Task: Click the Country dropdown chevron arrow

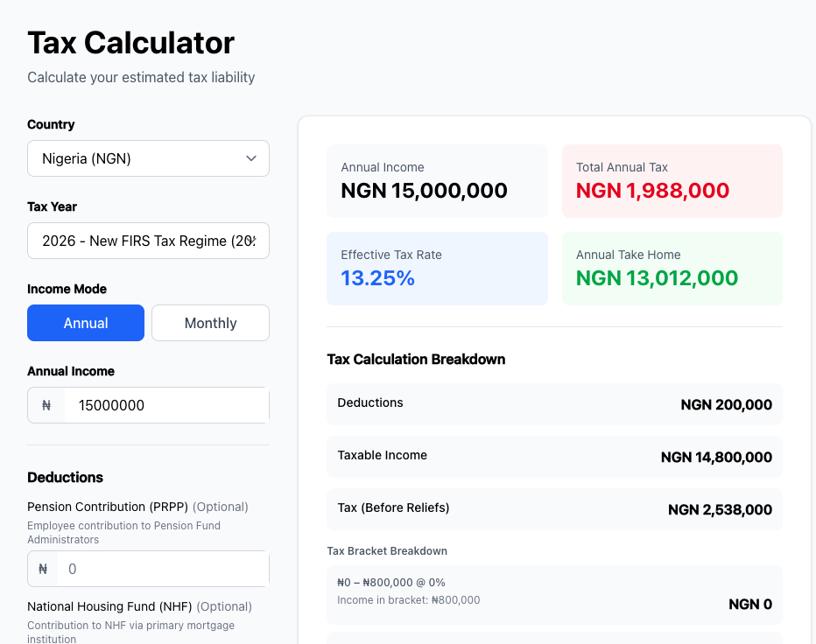Action: click(251, 158)
